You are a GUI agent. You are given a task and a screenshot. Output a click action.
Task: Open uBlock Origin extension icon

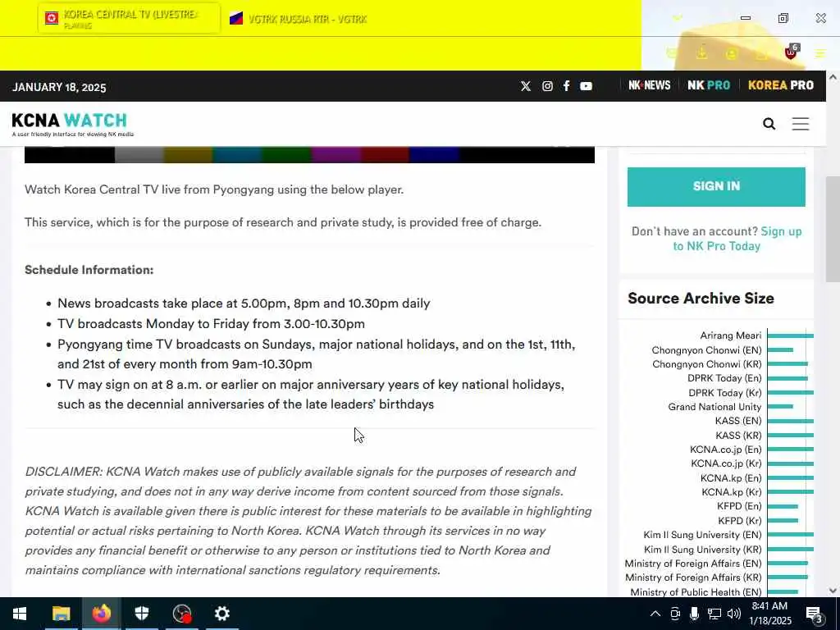(791, 52)
